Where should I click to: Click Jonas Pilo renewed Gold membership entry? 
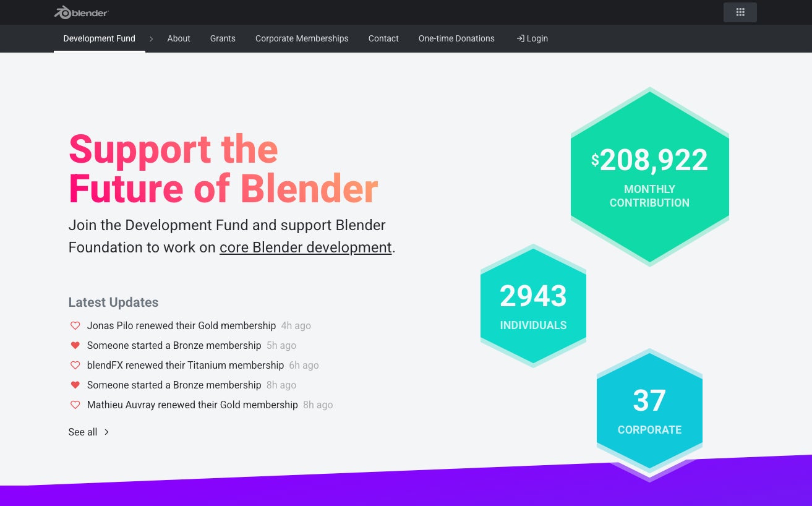click(181, 325)
